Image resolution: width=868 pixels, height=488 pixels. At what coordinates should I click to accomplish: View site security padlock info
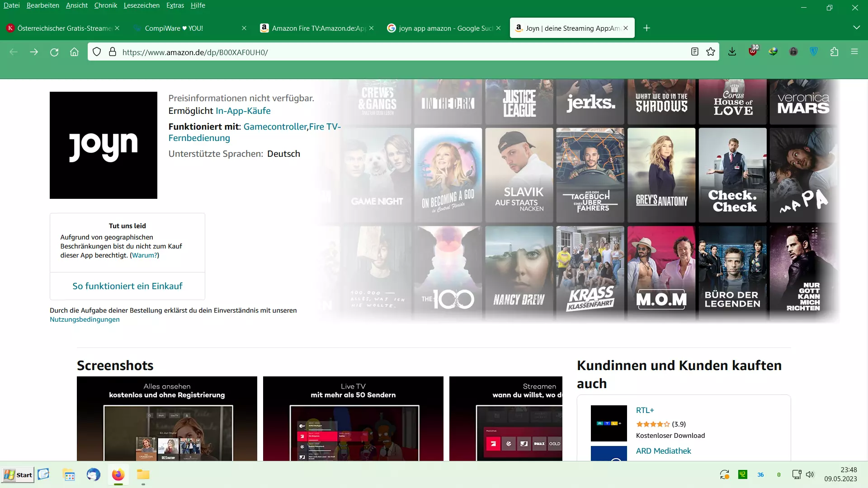pos(113,52)
